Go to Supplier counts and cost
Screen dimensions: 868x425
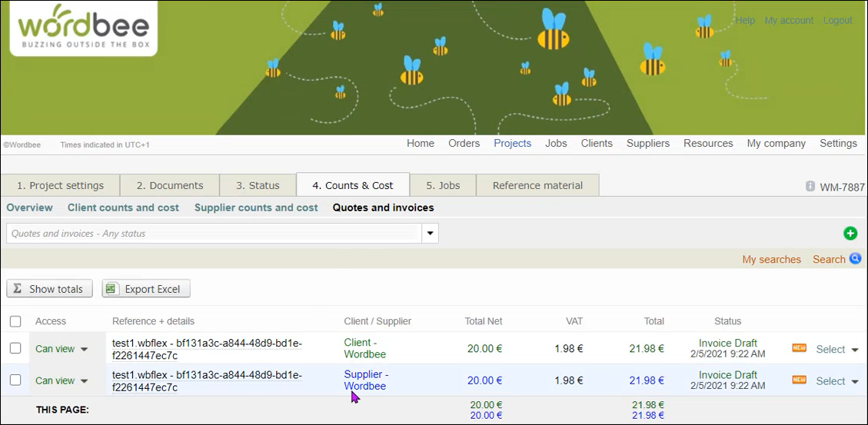point(255,208)
